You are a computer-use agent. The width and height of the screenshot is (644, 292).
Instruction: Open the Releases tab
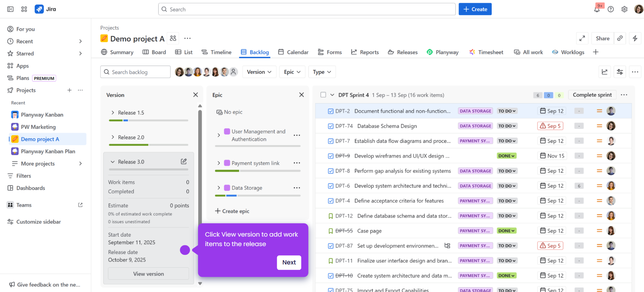403,52
